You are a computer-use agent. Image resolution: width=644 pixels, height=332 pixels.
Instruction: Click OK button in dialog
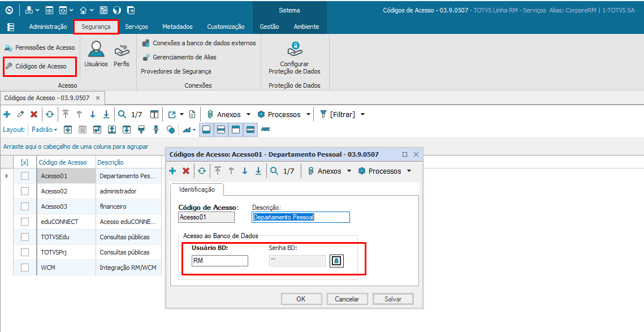tap(301, 299)
